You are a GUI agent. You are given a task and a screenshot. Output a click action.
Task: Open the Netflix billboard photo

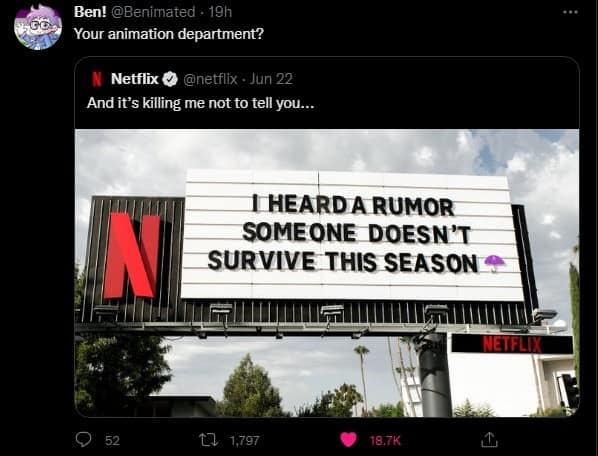(x=327, y=273)
